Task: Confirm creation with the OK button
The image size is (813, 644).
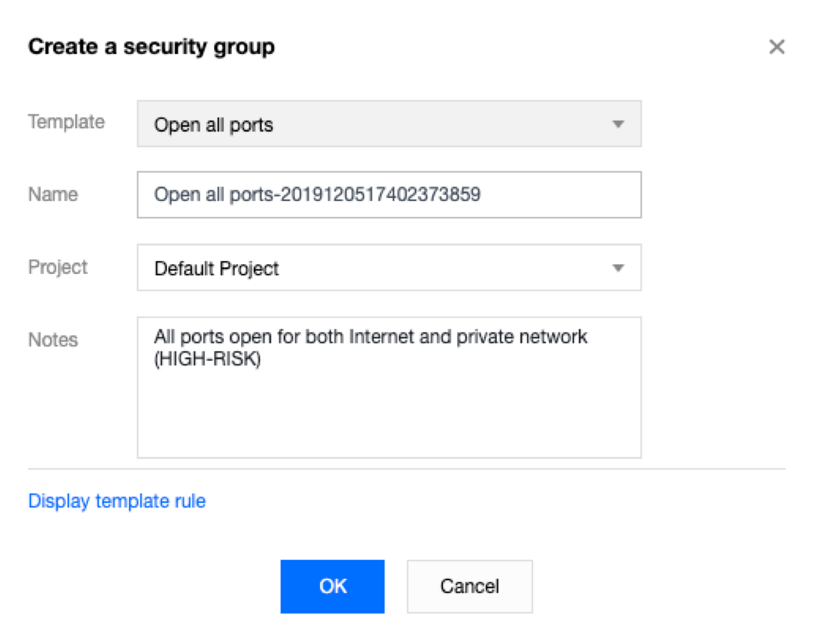Action: [332, 586]
